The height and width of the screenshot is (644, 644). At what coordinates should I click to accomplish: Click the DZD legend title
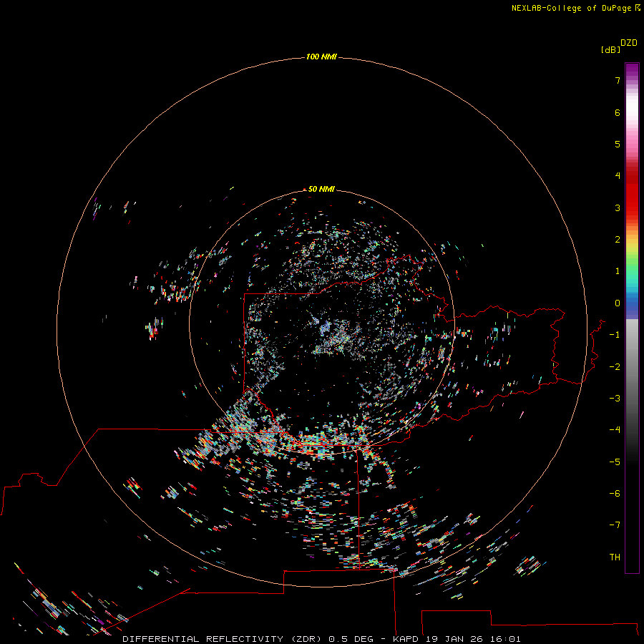(x=629, y=43)
